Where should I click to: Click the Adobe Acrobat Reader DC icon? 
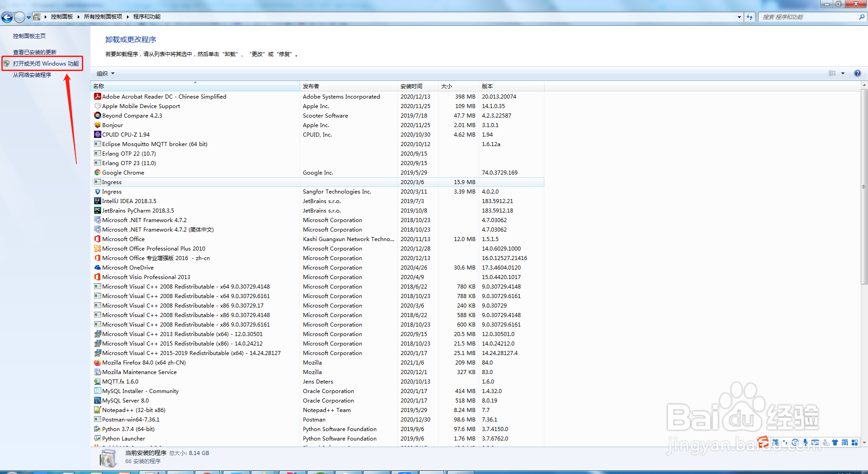pos(97,96)
